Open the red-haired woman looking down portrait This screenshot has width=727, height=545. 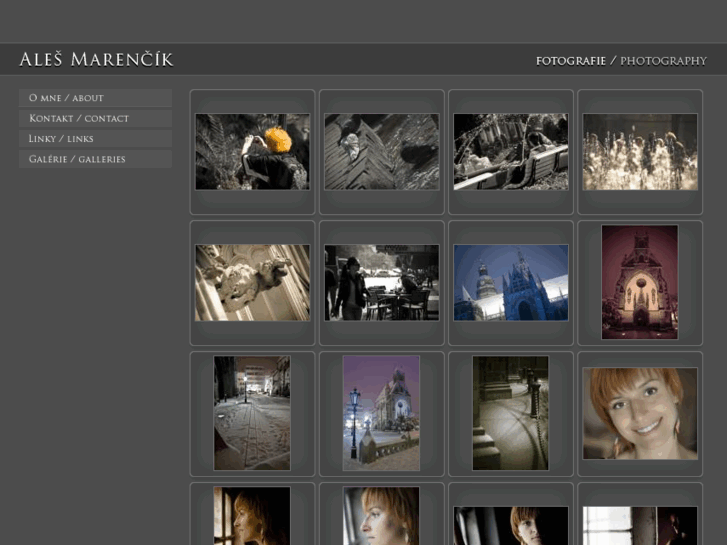pyautogui.click(x=381, y=516)
